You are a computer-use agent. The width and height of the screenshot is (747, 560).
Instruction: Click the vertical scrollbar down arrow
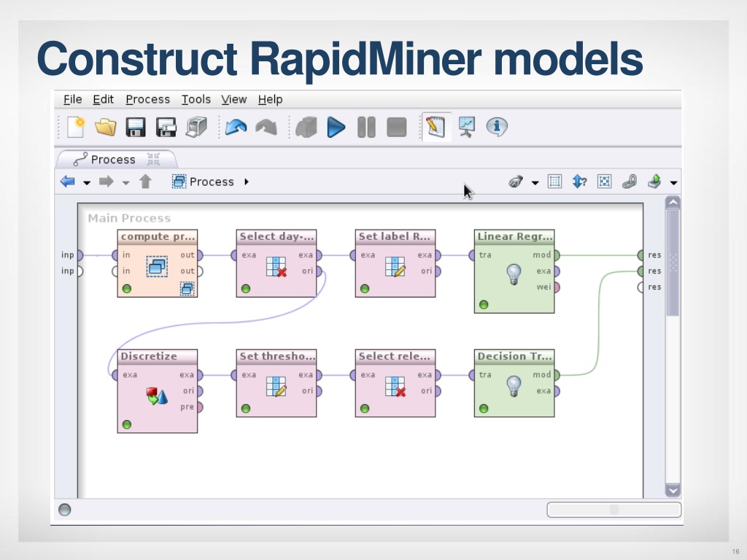tap(673, 491)
